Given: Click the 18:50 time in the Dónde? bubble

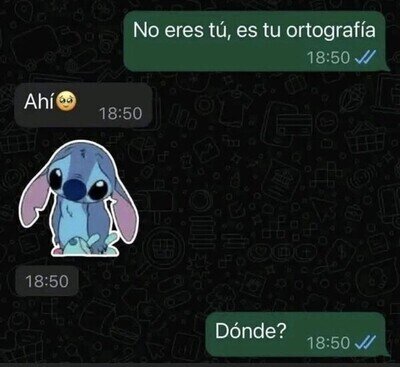Looking at the screenshot, I should click(328, 343).
